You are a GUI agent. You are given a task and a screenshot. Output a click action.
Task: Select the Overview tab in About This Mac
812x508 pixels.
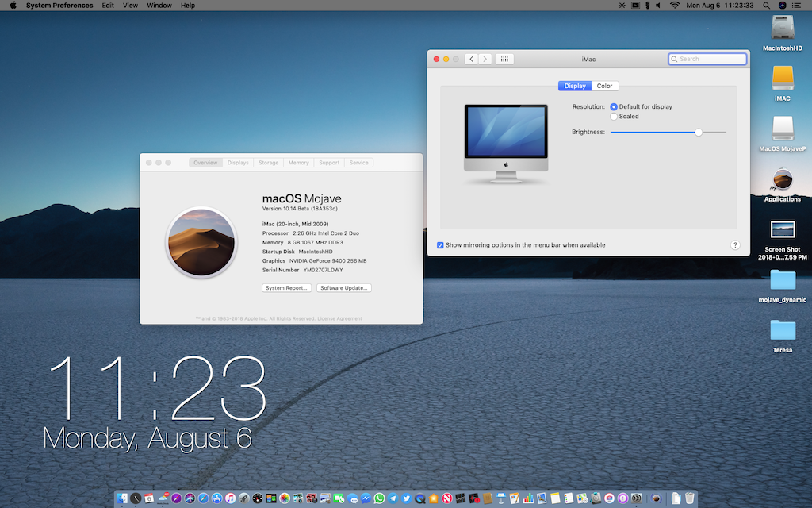click(x=205, y=163)
